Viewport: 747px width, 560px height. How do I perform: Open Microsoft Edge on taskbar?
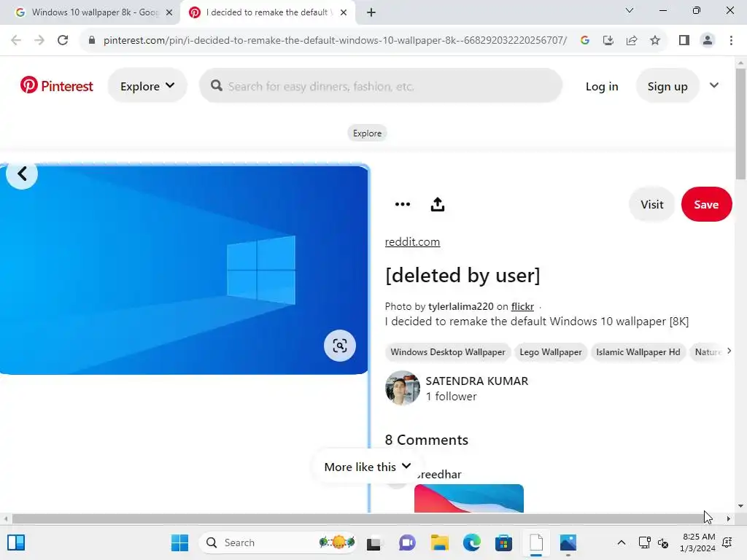pyautogui.click(x=472, y=542)
